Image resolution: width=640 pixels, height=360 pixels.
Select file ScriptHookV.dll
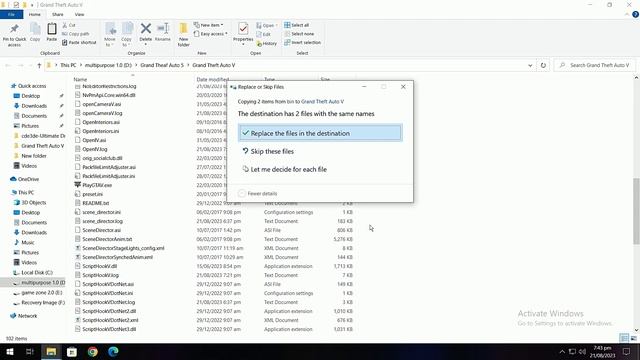(x=100, y=266)
